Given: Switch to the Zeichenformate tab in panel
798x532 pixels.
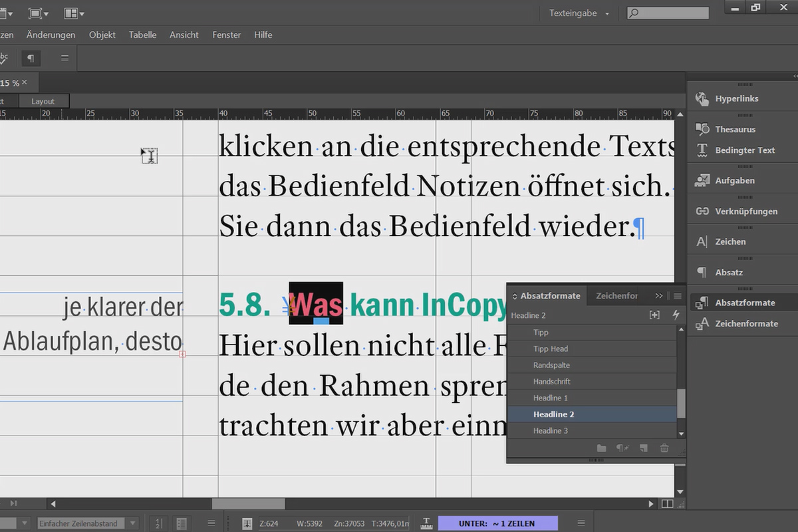Looking at the screenshot, I should pyautogui.click(x=617, y=295).
